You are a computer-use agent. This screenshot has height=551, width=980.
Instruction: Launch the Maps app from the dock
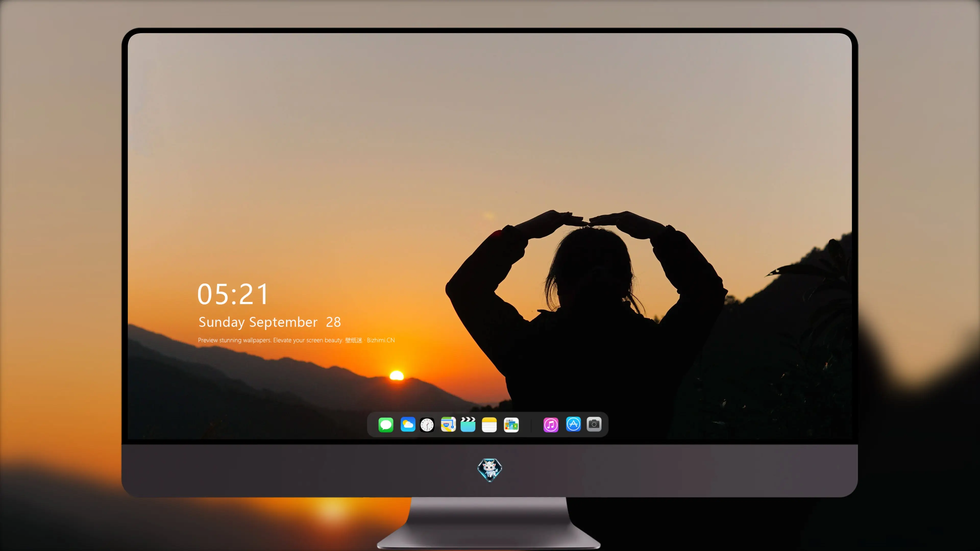point(448,425)
